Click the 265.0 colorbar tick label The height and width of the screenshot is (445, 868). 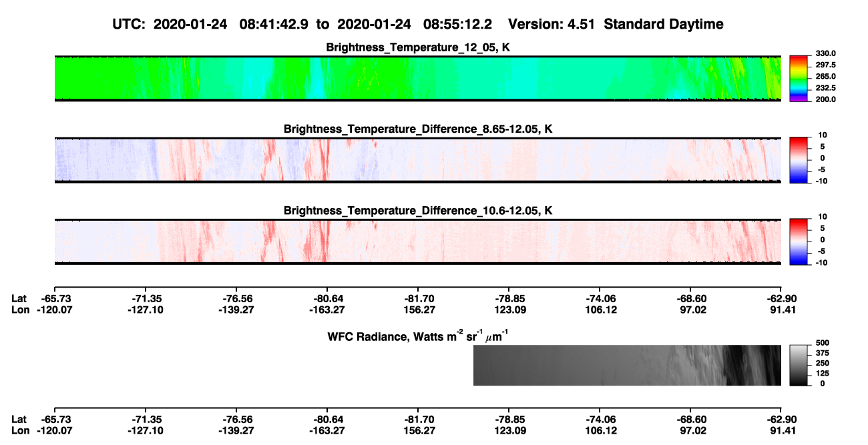click(826, 76)
